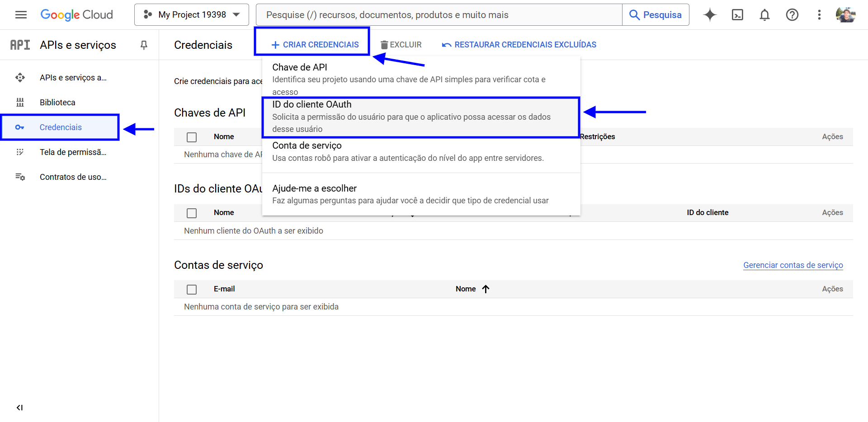Tick the Contas de serviço checkbox
The width and height of the screenshot is (868, 422).
point(192,289)
